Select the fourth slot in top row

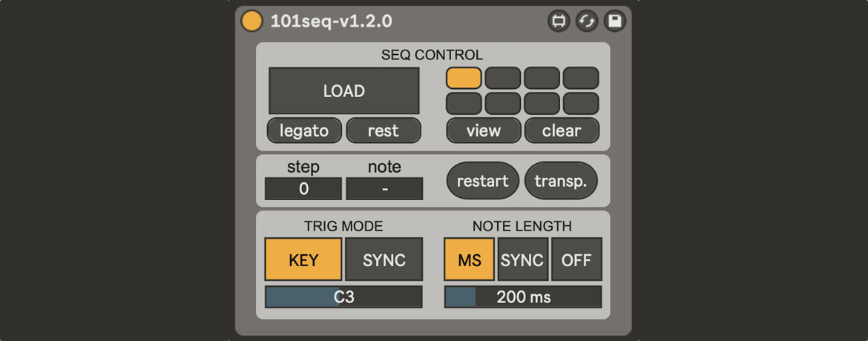[x=581, y=78]
